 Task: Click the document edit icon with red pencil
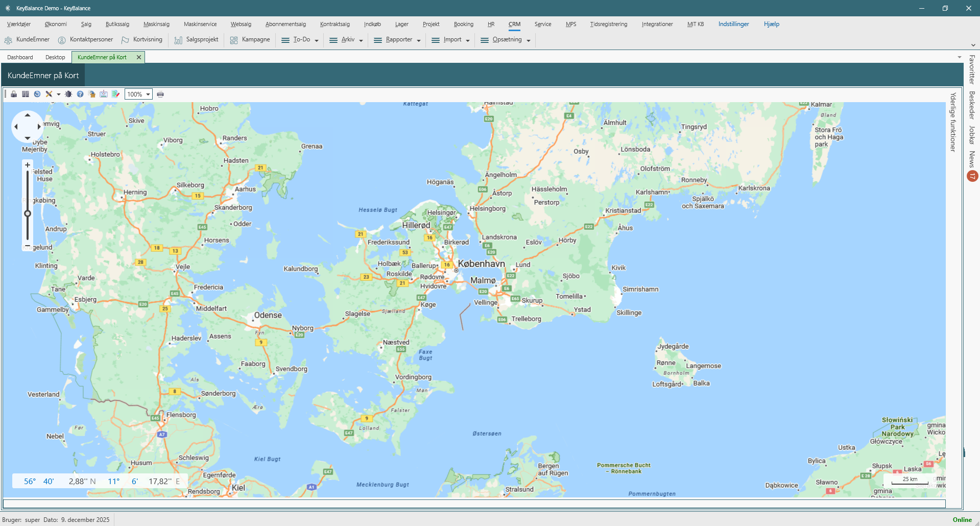point(115,94)
